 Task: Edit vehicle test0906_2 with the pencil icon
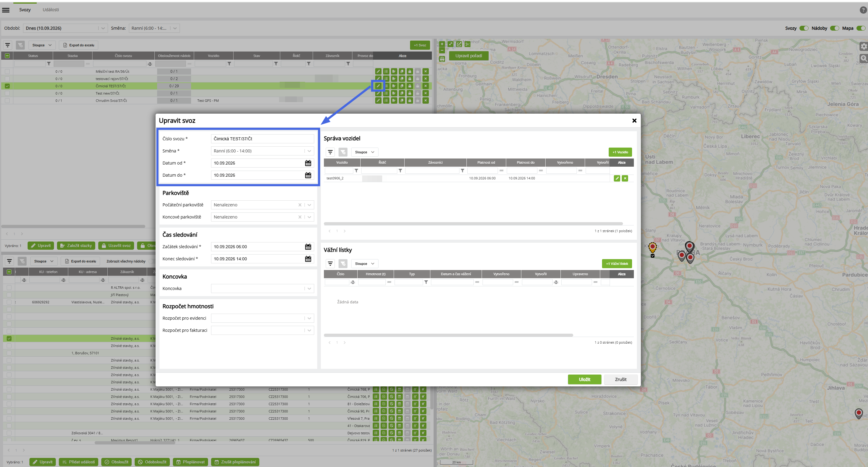(617, 178)
